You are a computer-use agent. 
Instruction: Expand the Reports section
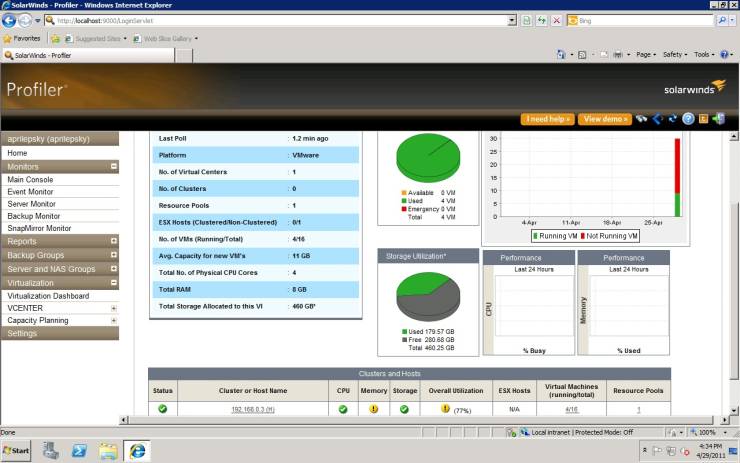point(114,241)
